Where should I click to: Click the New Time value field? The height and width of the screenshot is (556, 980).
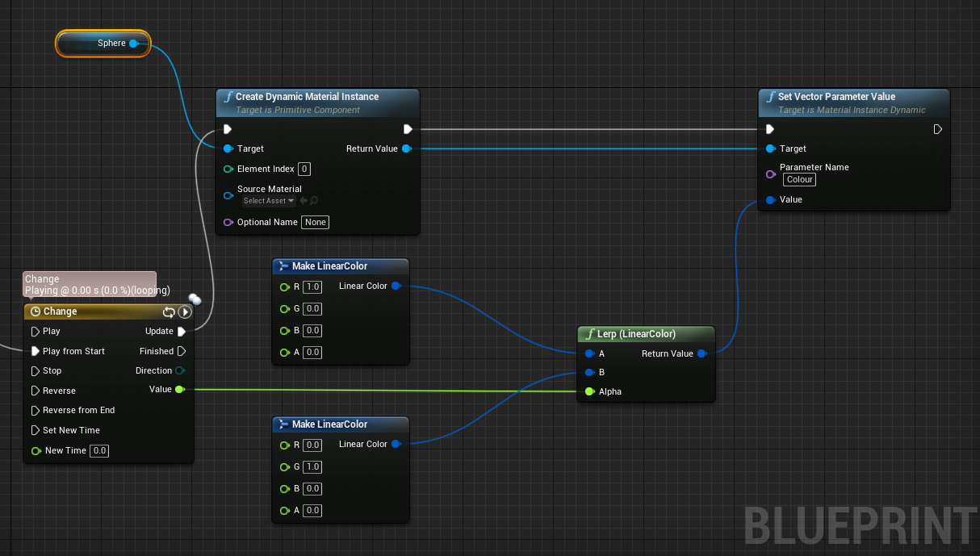[99, 450]
